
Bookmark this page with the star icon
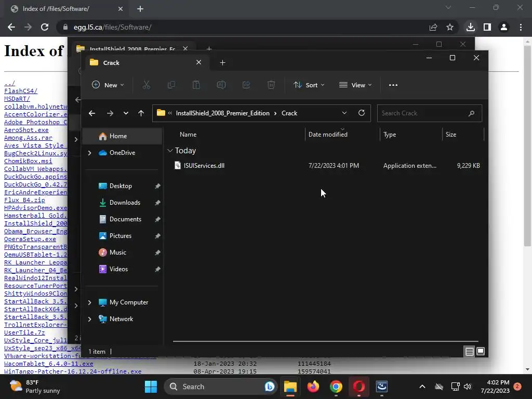(450, 27)
